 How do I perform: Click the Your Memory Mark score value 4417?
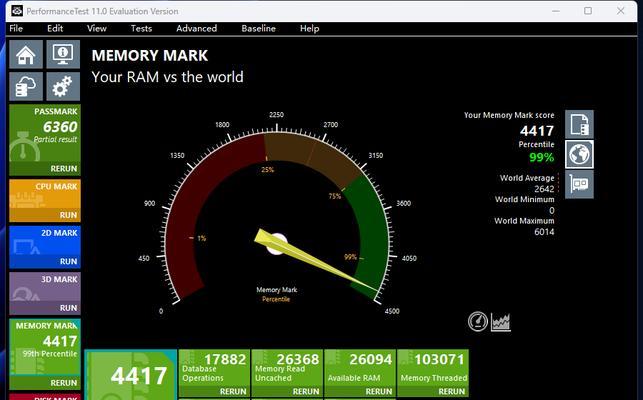pos(537,131)
